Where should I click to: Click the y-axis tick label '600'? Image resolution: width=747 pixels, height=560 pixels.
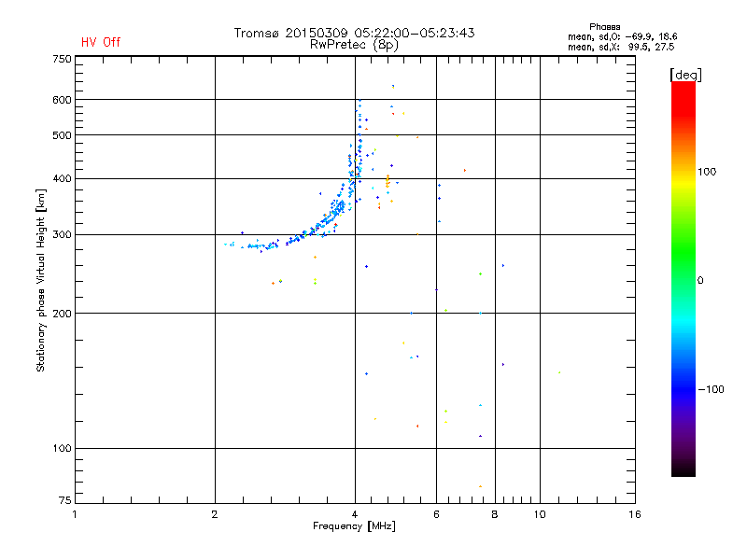pyautogui.click(x=62, y=100)
